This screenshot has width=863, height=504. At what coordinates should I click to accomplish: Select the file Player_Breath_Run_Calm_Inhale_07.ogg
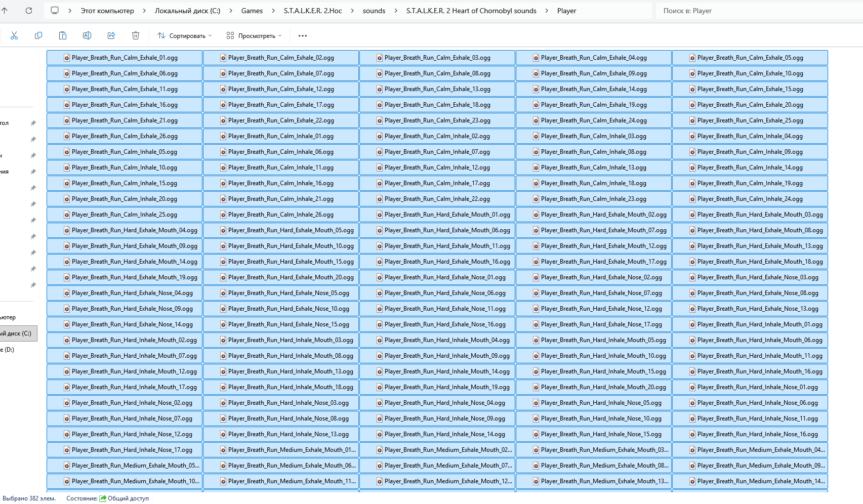pyautogui.click(x=437, y=152)
